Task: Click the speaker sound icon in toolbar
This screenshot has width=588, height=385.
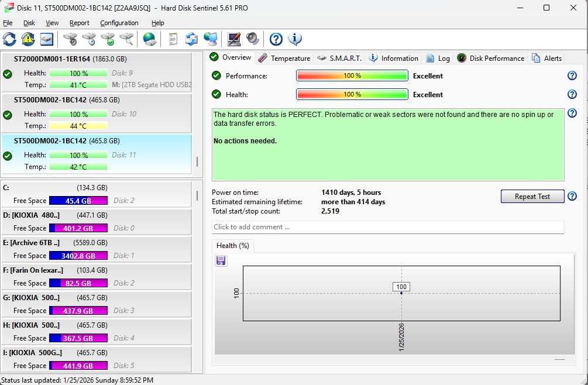Action: pos(253,39)
